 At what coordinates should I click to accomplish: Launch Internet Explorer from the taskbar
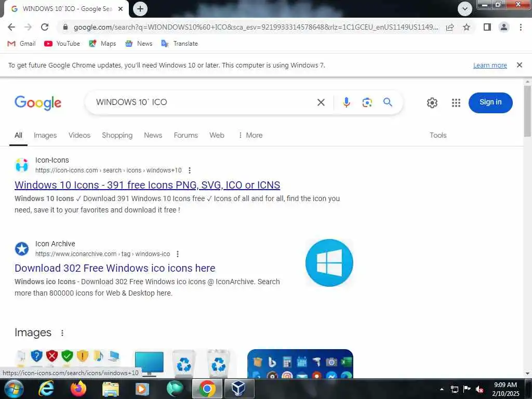pyautogui.click(x=46, y=389)
